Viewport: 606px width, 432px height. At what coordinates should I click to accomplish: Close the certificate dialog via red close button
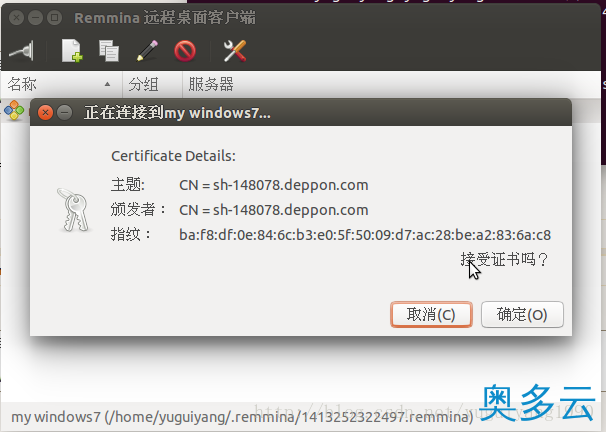click(x=45, y=112)
